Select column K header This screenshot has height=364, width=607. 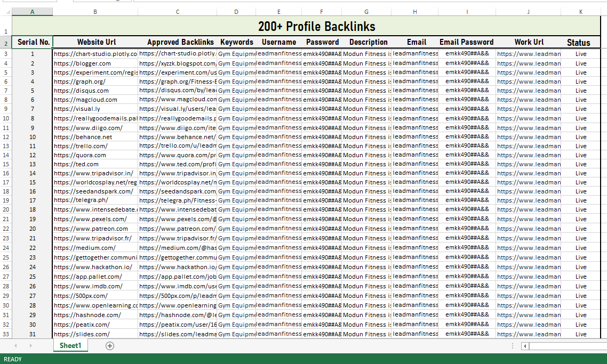point(580,12)
